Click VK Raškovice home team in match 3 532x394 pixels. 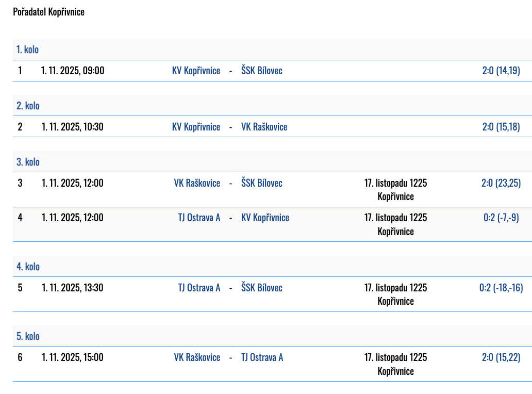coord(197,183)
